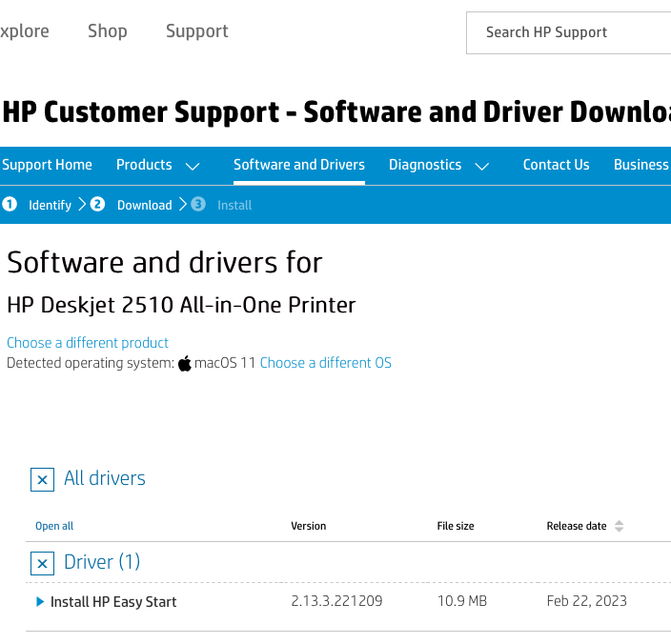Click the Apple logo next to macOS 11

pos(185,364)
